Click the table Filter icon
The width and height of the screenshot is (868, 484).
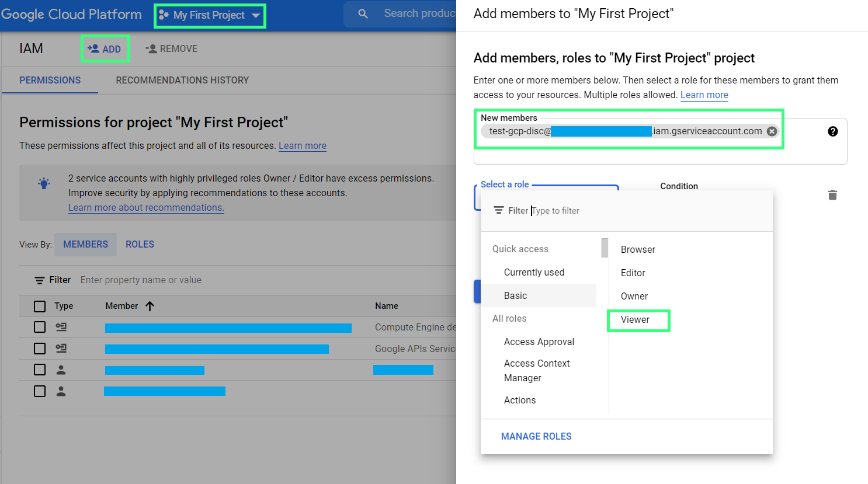click(40, 280)
